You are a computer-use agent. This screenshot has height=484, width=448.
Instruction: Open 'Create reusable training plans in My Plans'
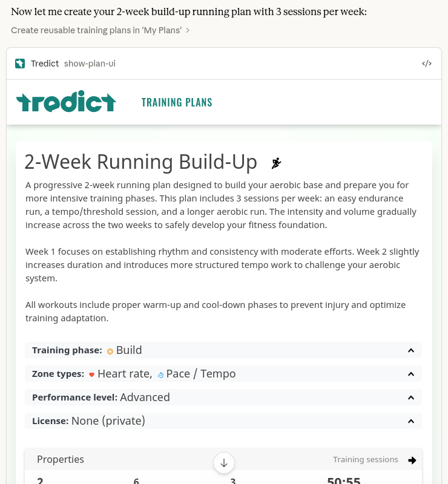pos(96,30)
